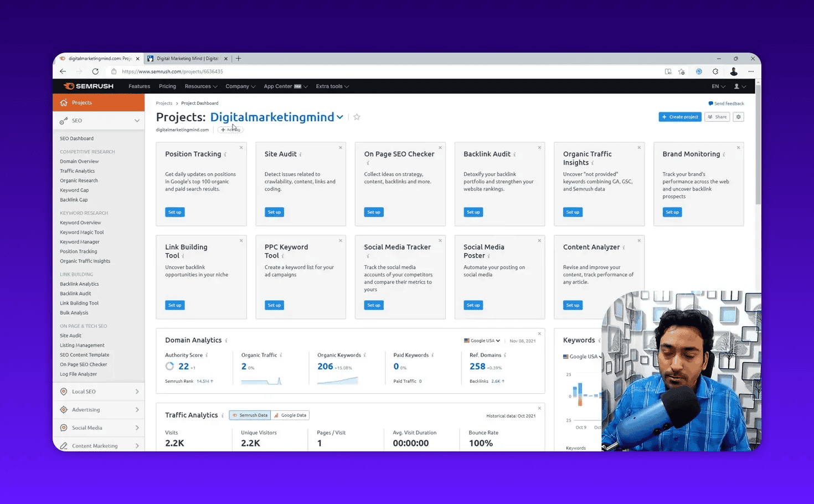The height and width of the screenshot is (504, 814).
Task: Open project settings via the gear icon
Action: pos(738,117)
